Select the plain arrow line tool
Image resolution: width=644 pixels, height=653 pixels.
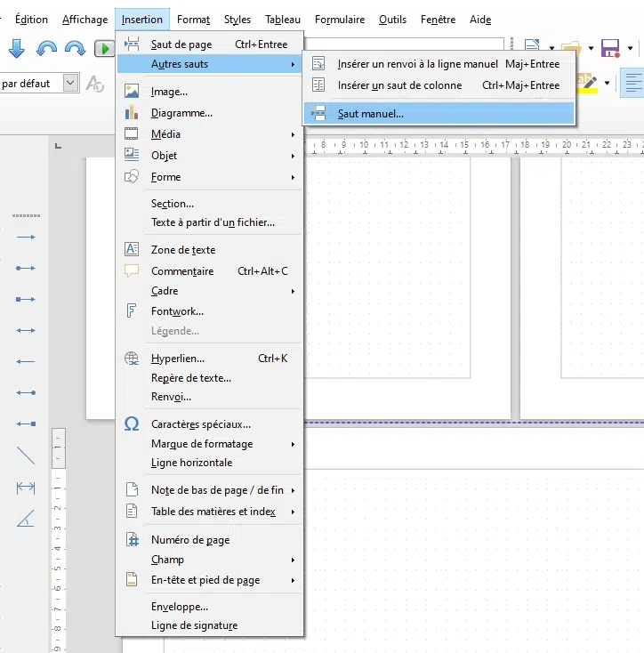(26, 237)
